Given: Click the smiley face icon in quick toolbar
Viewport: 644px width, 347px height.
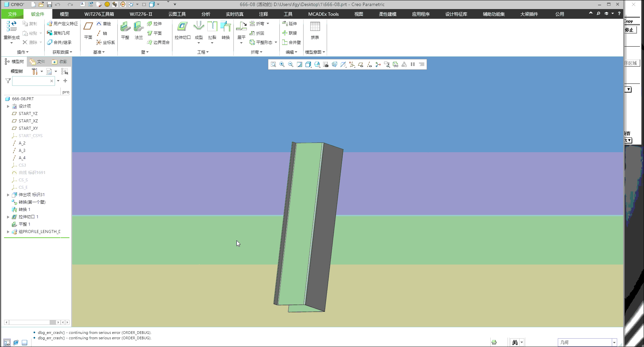Looking at the screenshot, I should tap(107, 4).
